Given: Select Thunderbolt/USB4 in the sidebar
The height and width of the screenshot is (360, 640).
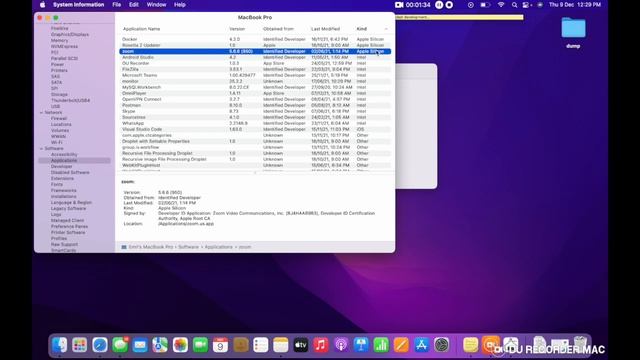Looking at the screenshot, I should tap(71, 100).
